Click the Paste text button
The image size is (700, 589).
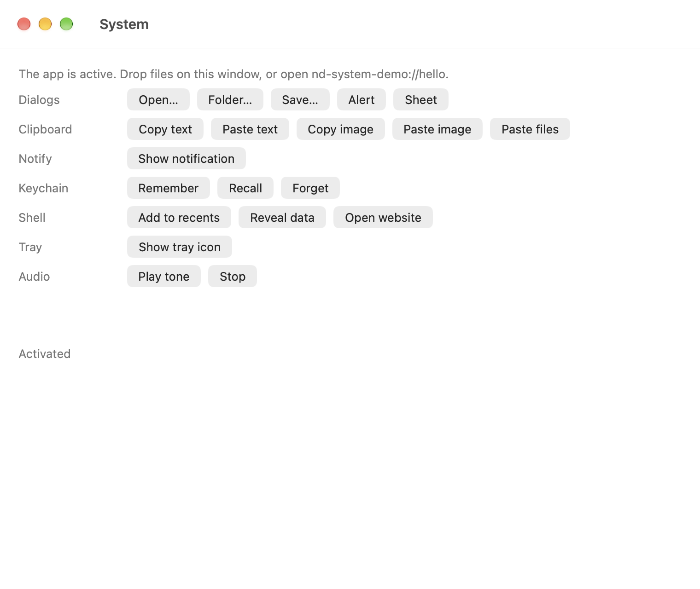coord(250,129)
